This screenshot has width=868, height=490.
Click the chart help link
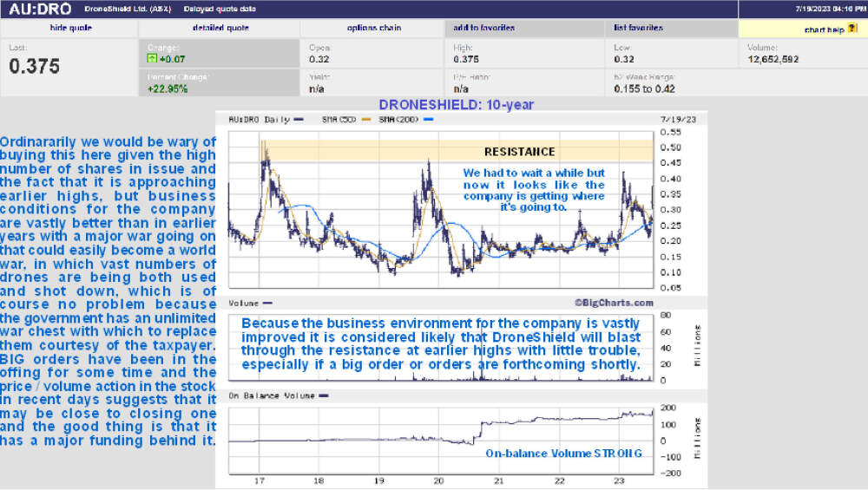point(824,29)
